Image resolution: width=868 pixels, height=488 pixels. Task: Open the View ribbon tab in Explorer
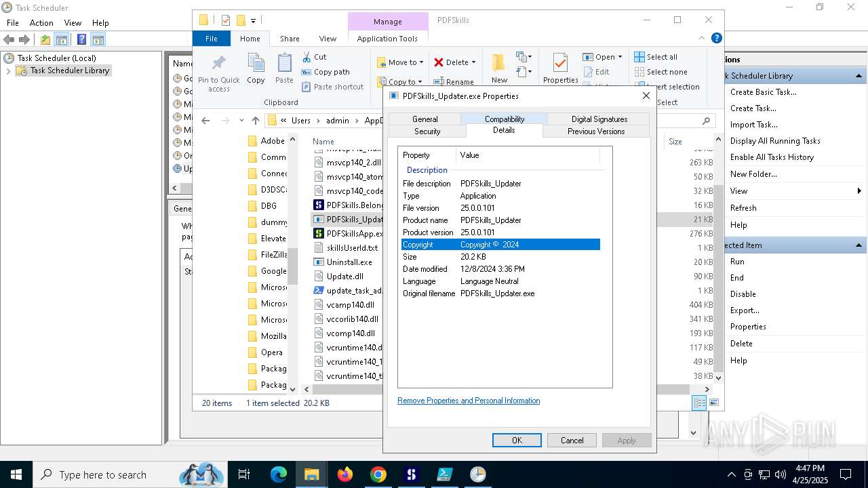point(328,39)
